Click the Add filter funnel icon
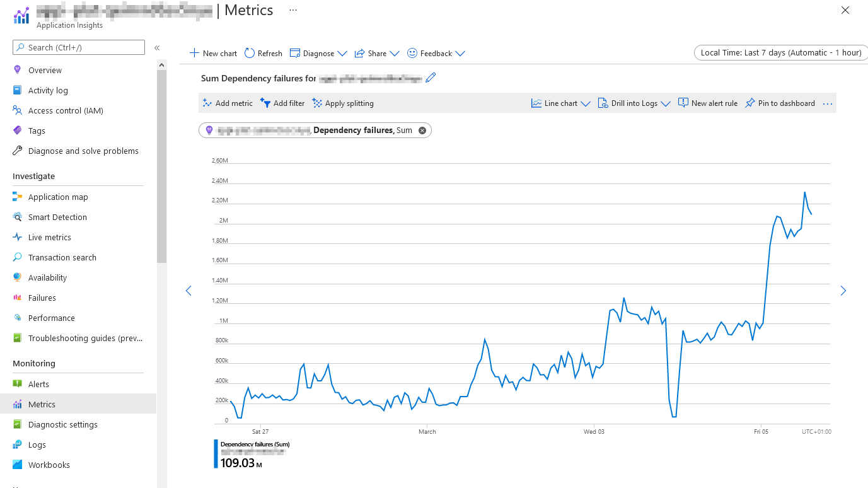Viewport: 868px width, 488px height. [x=265, y=103]
